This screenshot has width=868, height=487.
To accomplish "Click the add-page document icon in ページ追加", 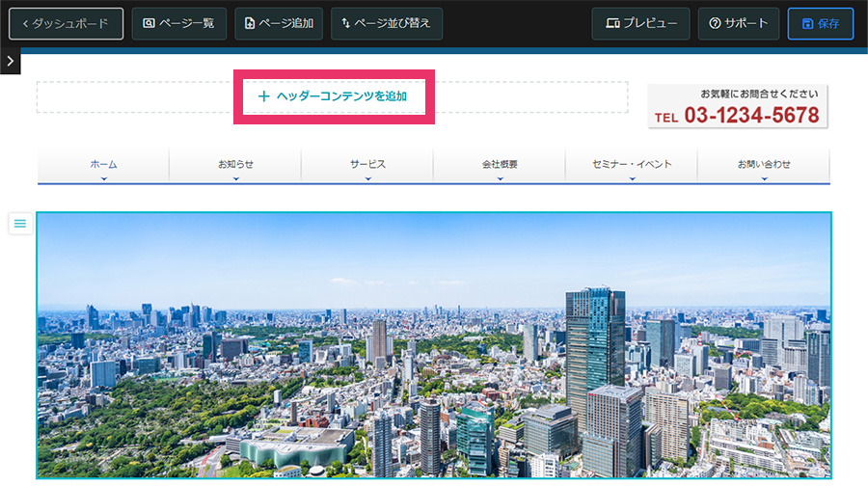I will tap(250, 23).
